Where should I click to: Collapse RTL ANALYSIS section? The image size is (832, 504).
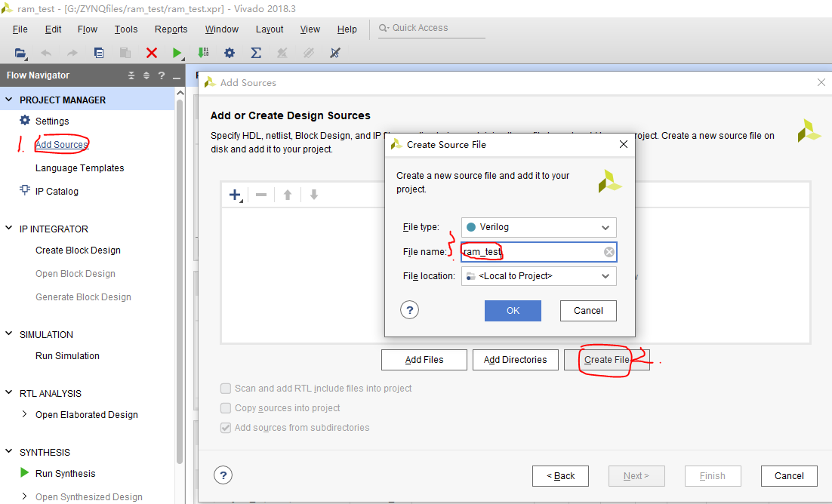click(x=8, y=392)
